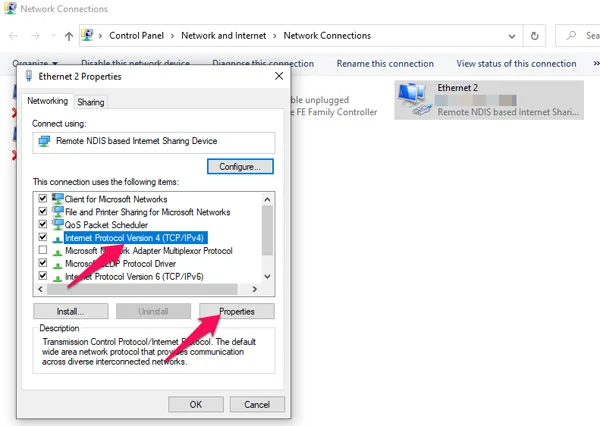Expand the address bar history dropdown
Viewport: 600px width, 426px height.
pyautogui.click(x=512, y=36)
